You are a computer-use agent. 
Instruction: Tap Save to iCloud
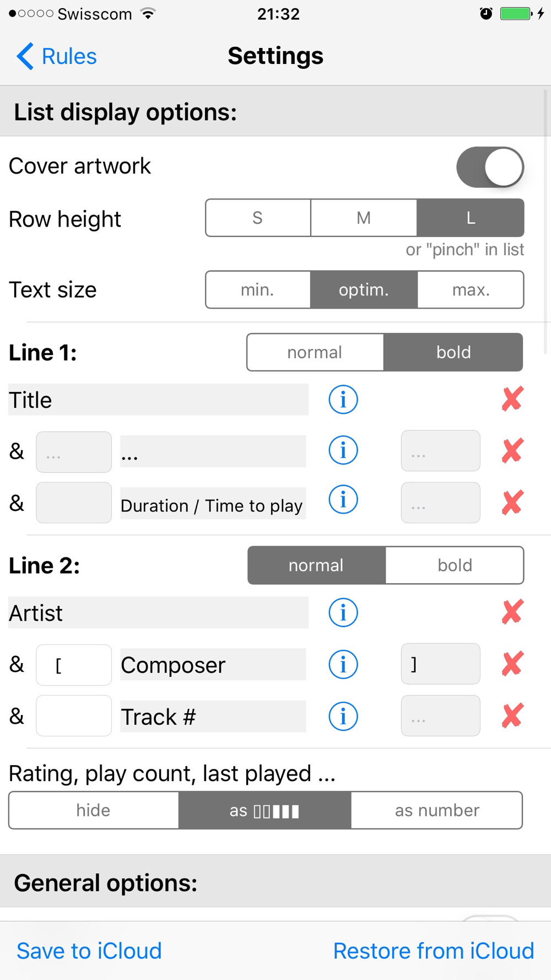click(89, 951)
